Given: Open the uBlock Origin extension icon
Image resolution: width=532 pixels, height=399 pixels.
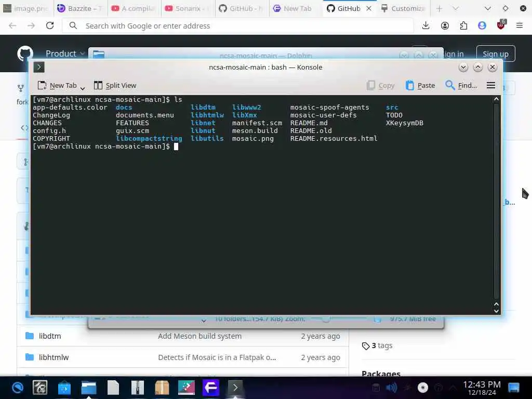Looking at the screenshot, I should pyautogui.click(x=501, y=25).
